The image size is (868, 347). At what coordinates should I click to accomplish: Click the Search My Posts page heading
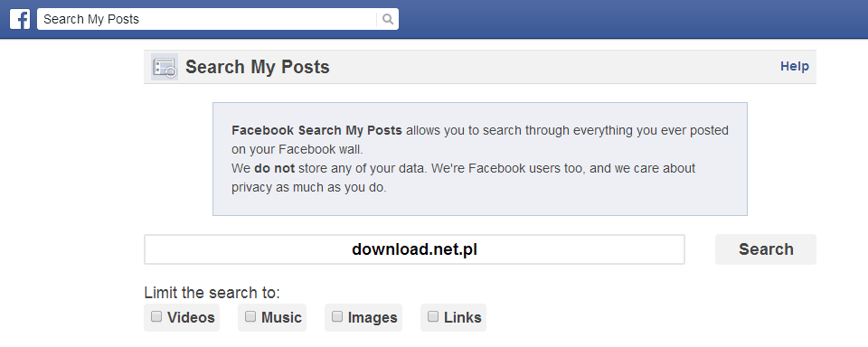(258, 67)
